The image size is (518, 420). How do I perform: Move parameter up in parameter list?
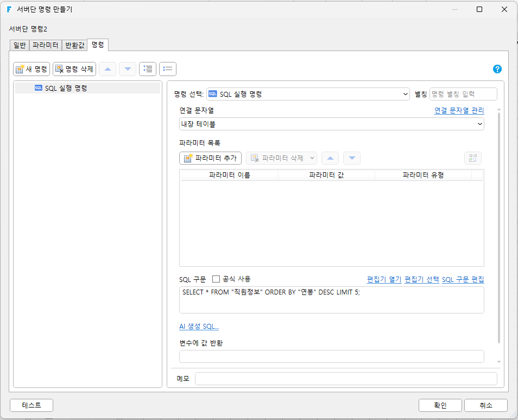[330, 158]
